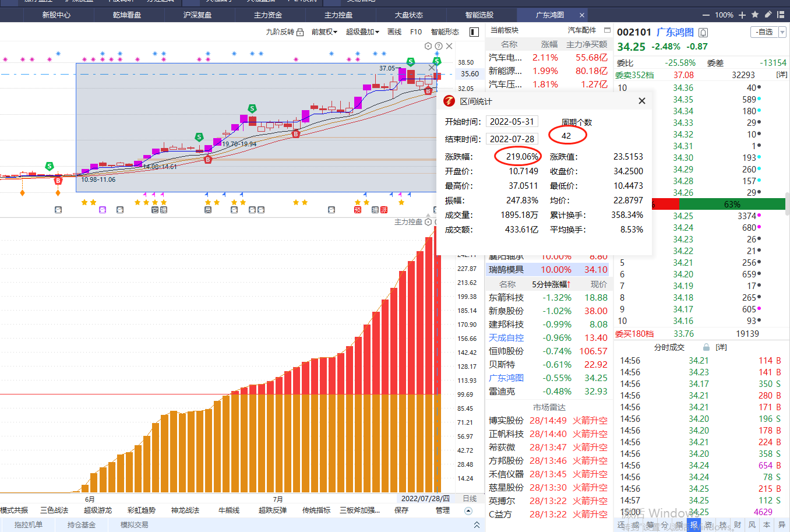Select the 三色战法 indicator tab
Viewport: 790px width, 532px height.
point(54,510)
